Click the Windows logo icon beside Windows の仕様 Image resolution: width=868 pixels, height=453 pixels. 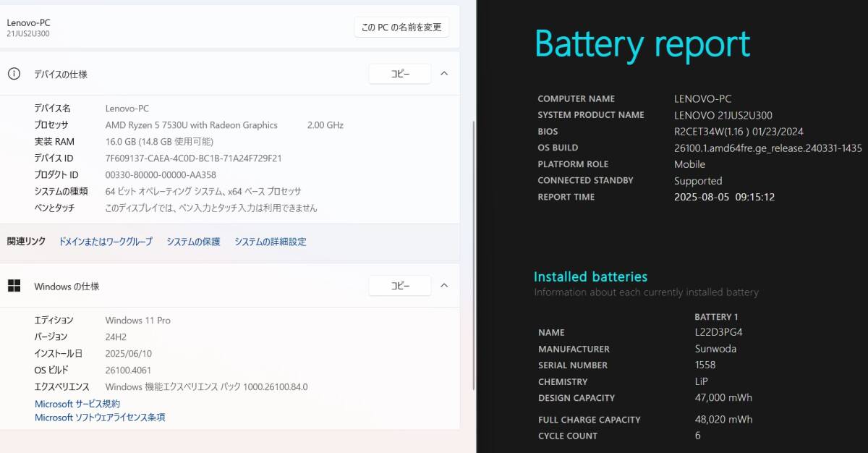tap(14, 286)
